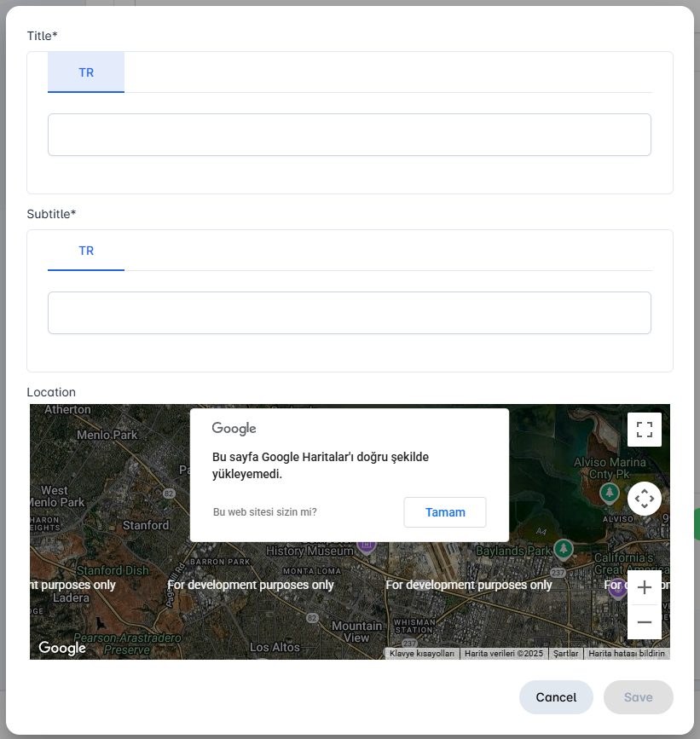This screenshot has height=739, width=700.
Task: Click the Los Altos map label
Action: coord(275,647)
